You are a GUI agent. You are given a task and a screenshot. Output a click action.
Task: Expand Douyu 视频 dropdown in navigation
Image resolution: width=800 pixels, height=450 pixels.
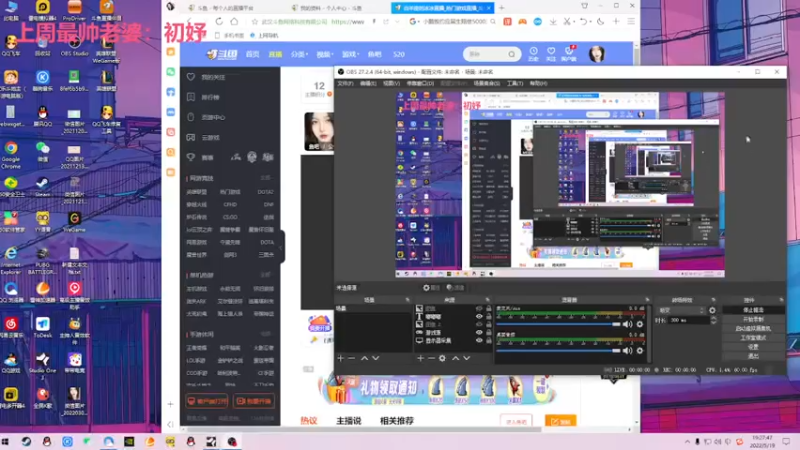point(324,54)
